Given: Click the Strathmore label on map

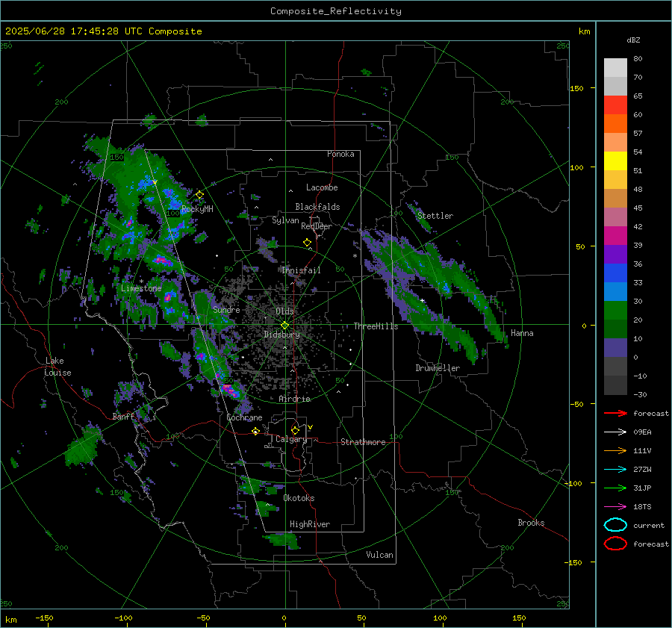Looking at the screenshot, I should coord(363,442).
